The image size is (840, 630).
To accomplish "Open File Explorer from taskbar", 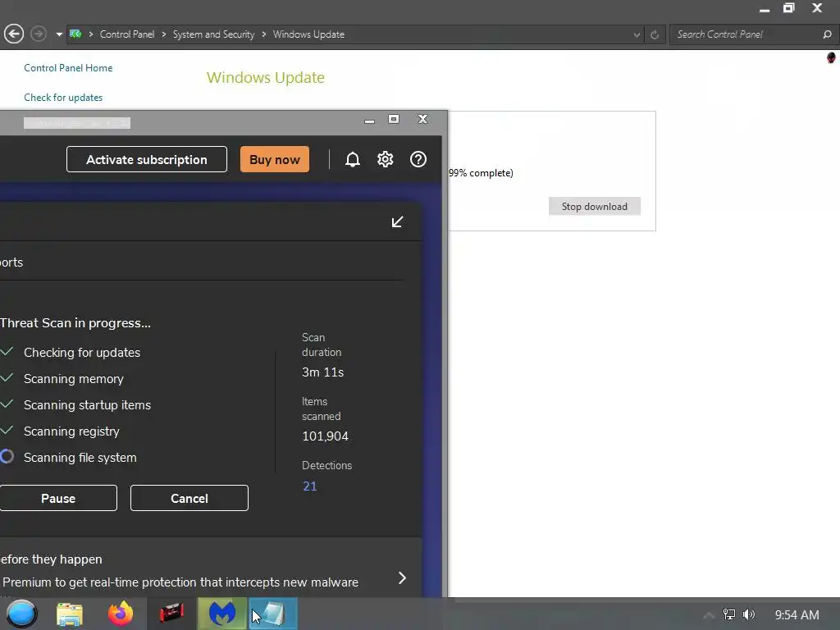I will (70, 614).
